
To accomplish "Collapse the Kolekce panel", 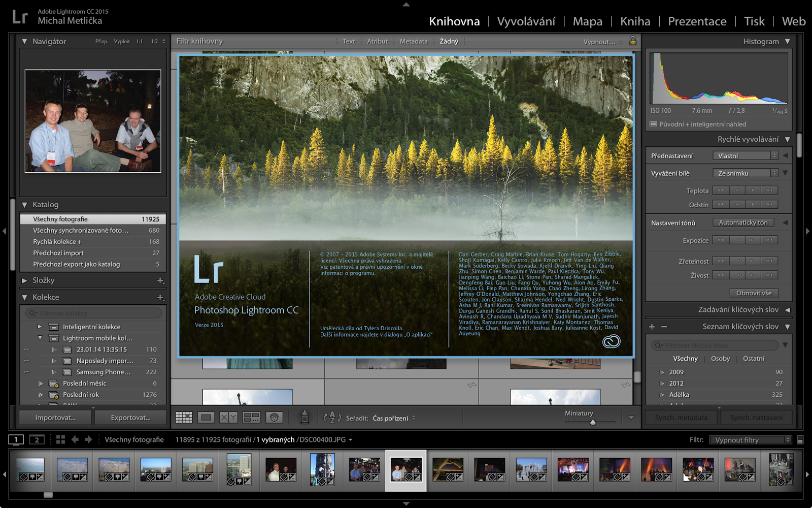I will coord(24,297).
